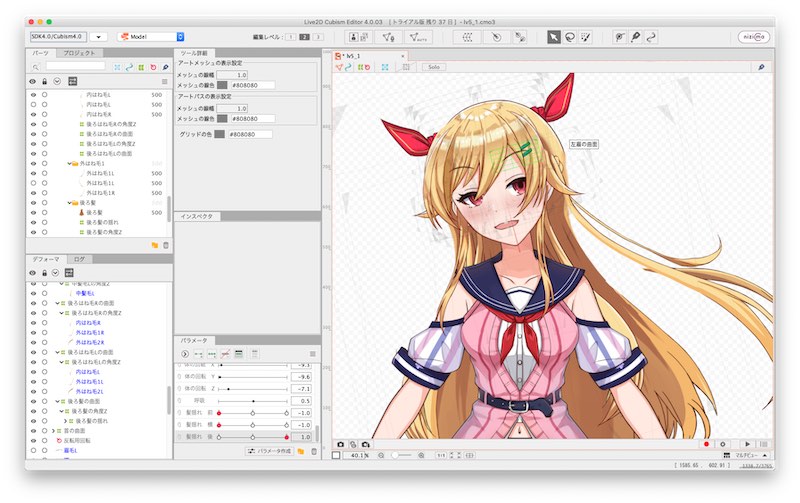Click the multi-snapshot camera icon below canvas

(365, 444)
